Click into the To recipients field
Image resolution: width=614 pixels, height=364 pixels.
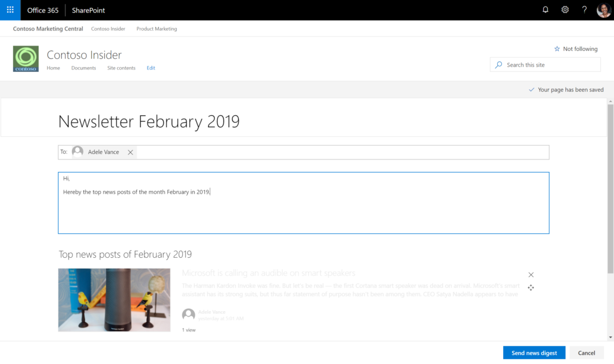click(303, 152)
